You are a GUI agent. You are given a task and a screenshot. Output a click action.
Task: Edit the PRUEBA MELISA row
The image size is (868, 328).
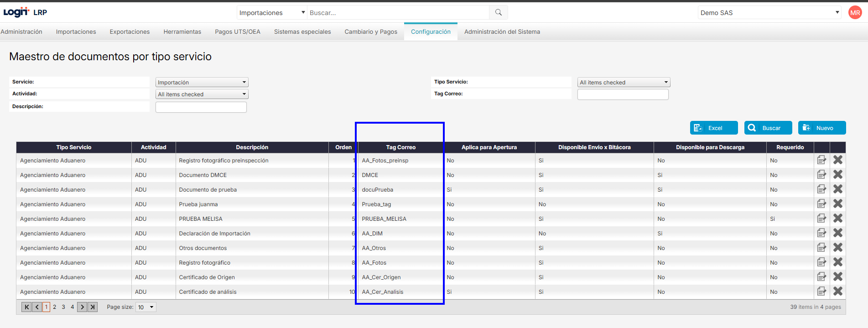821,219
